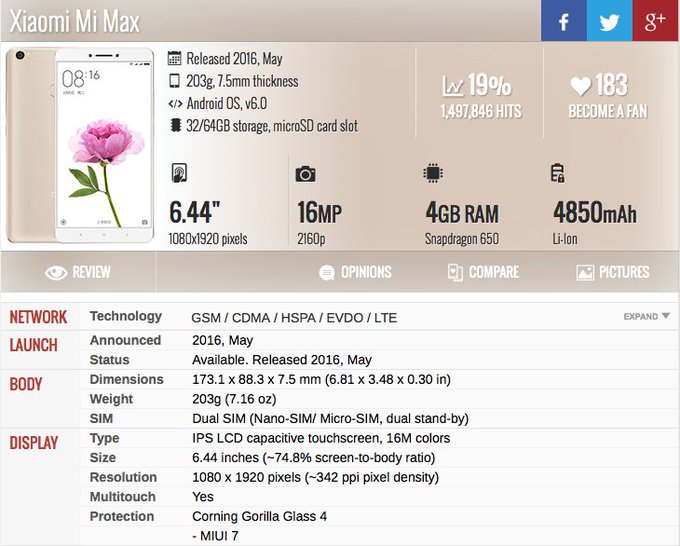Click the Dimensions spec label
The image size is (680, 546).
click(x=127, y=379)
